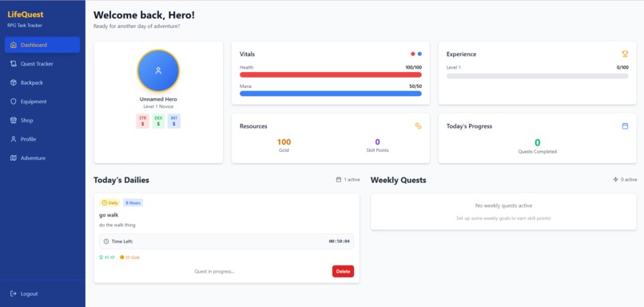Image resolution: width=644 pixels, height=307 pixels.
Task: Select the Profile sidebar entry
Action: click(42, 139)
